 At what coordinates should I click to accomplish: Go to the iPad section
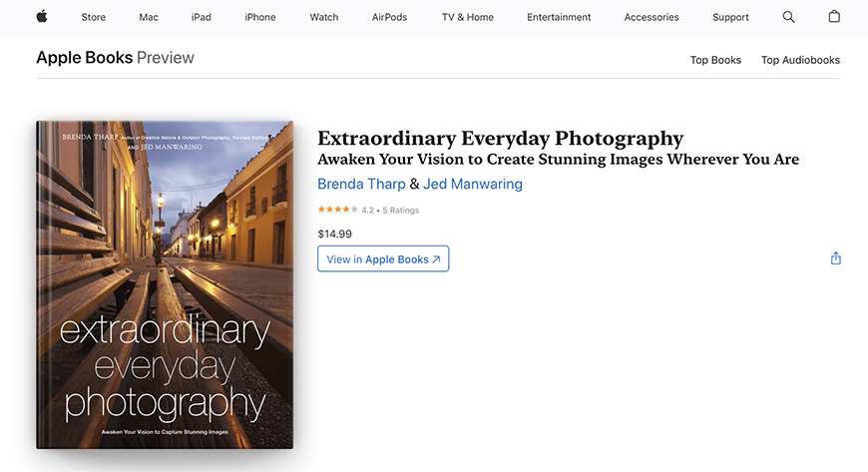[x=201, y=17]
